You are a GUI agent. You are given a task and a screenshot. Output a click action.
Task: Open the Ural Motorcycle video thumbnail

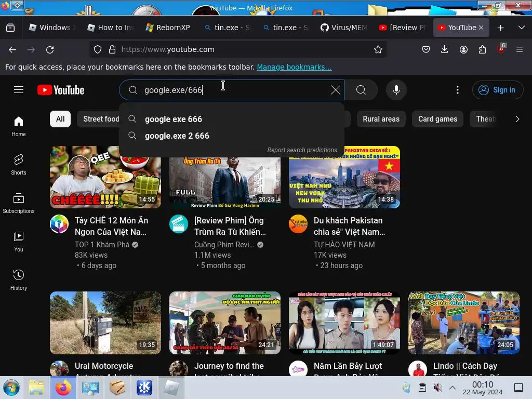click(105, 323)
